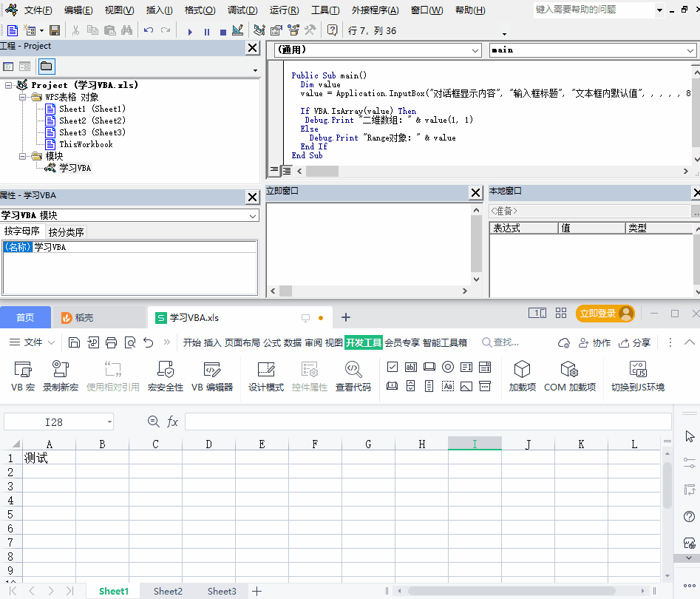Click View Code icon in Project panel
Image resolution: width=700 pixels, height=599 pixels.
tap(8, 67)
